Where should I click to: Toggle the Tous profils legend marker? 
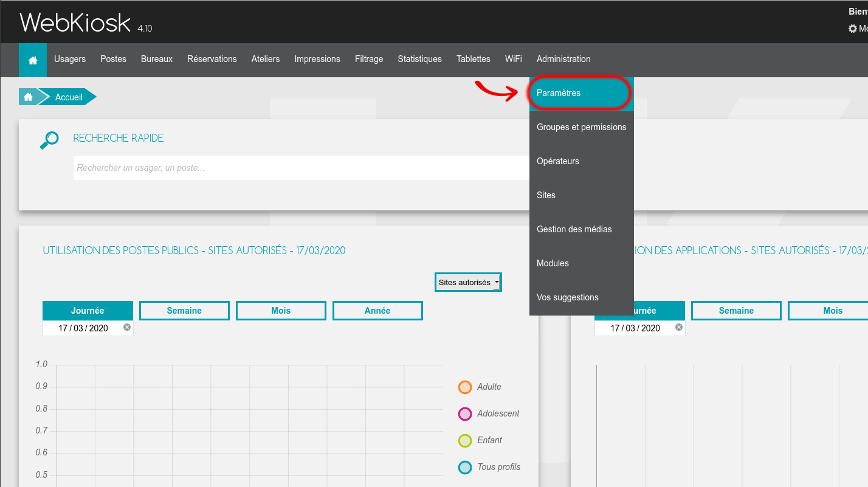465,468
